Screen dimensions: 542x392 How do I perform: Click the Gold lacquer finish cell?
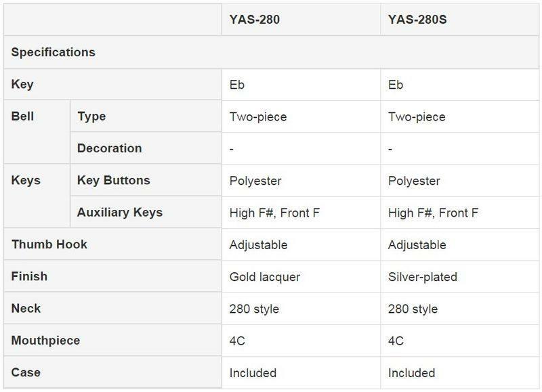point(265,277)
